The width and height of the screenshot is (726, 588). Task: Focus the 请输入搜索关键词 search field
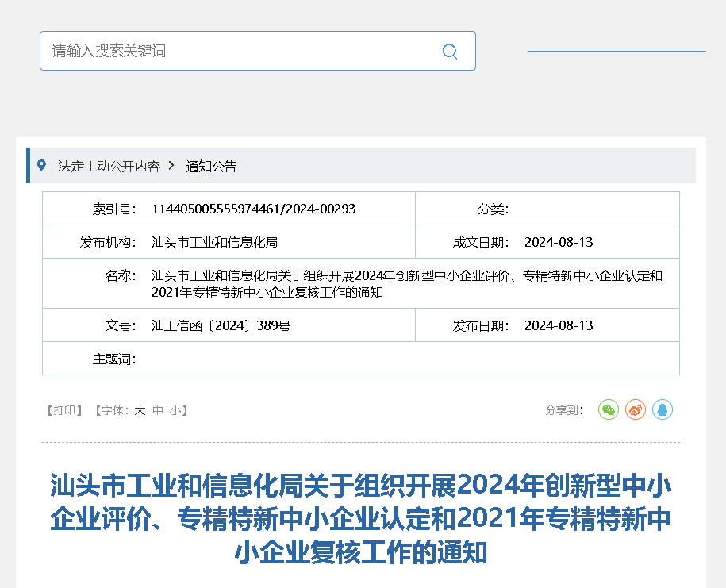point(238,51)
